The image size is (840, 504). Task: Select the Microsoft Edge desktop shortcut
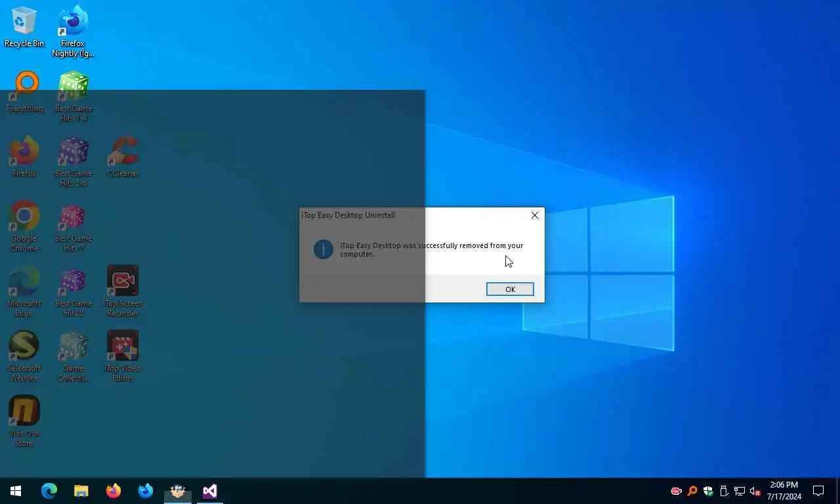click(24, 291)
